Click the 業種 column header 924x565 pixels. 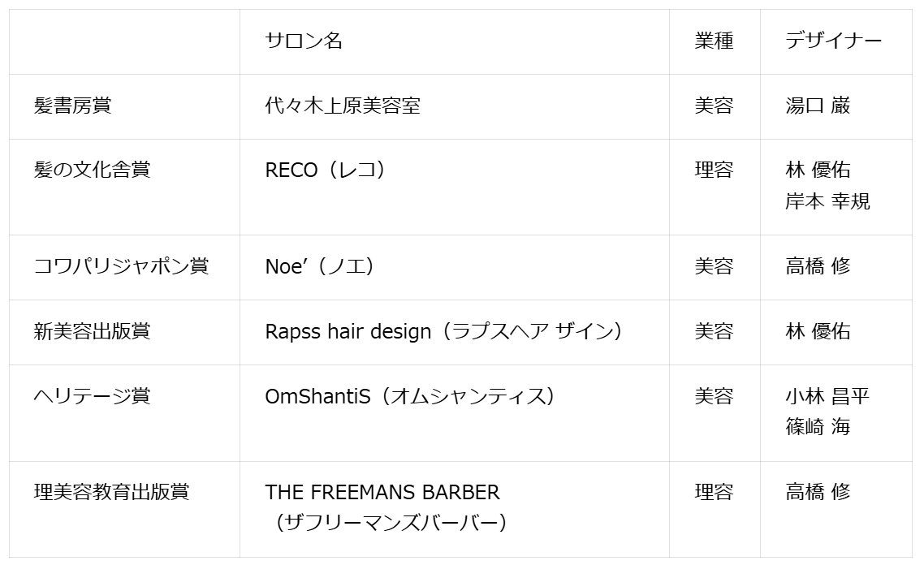tap(714, 41)
